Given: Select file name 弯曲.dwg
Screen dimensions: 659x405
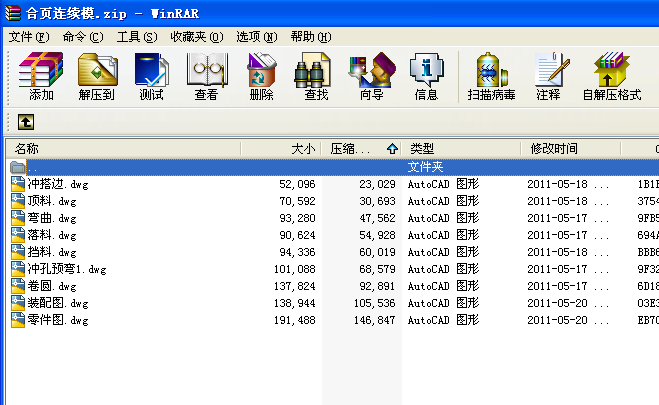Looking at the screenshot, I should (x=52, y=218).
